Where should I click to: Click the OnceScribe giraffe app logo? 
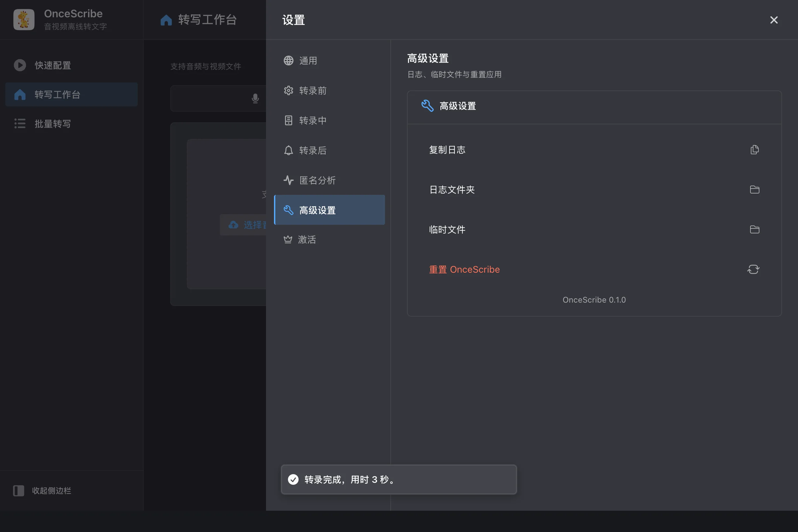(24, 20)
